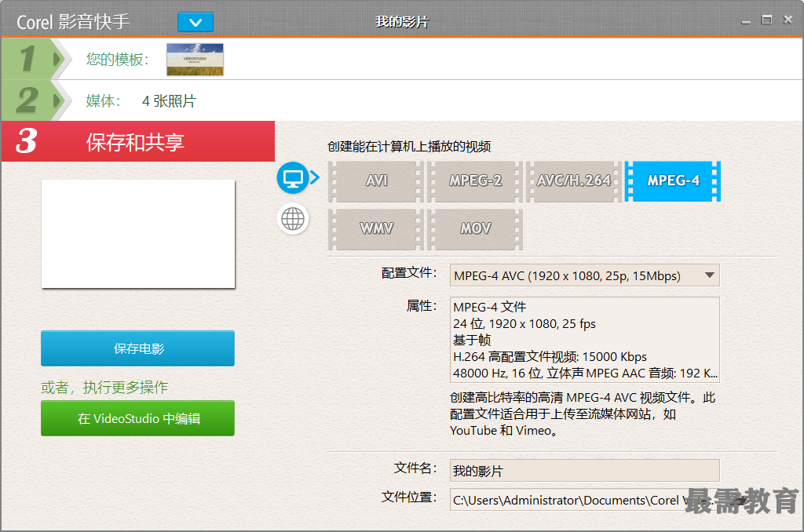Select the computer playback output icon

click(293, 178)
